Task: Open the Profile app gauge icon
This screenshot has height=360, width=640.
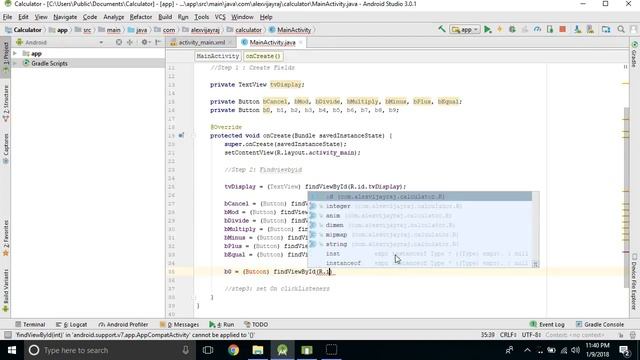Action: point(538,29)
